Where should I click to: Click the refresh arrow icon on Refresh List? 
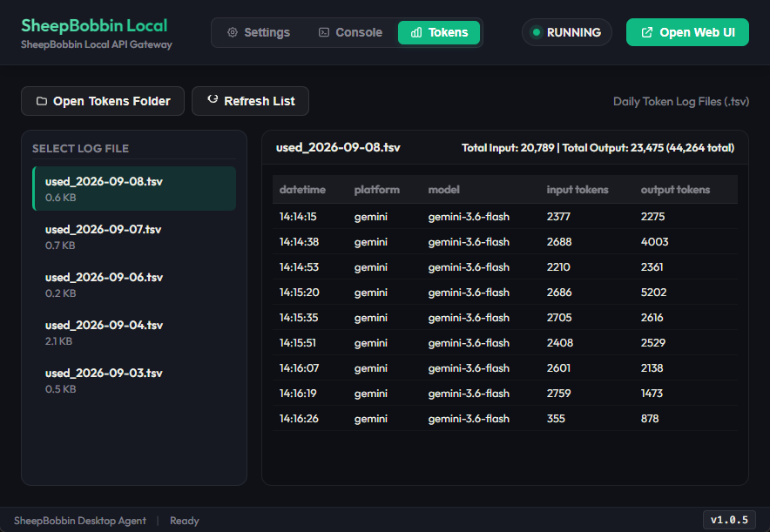point(213,99)
